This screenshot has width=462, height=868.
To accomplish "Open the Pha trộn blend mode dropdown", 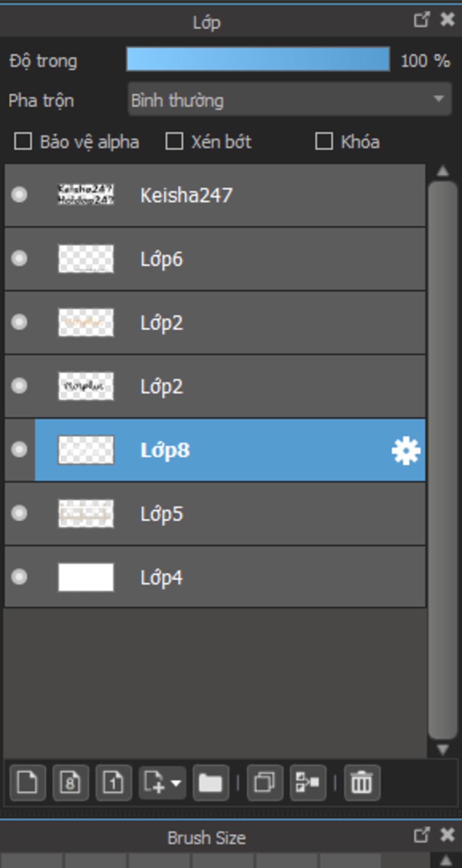I will tap(289, 100).
